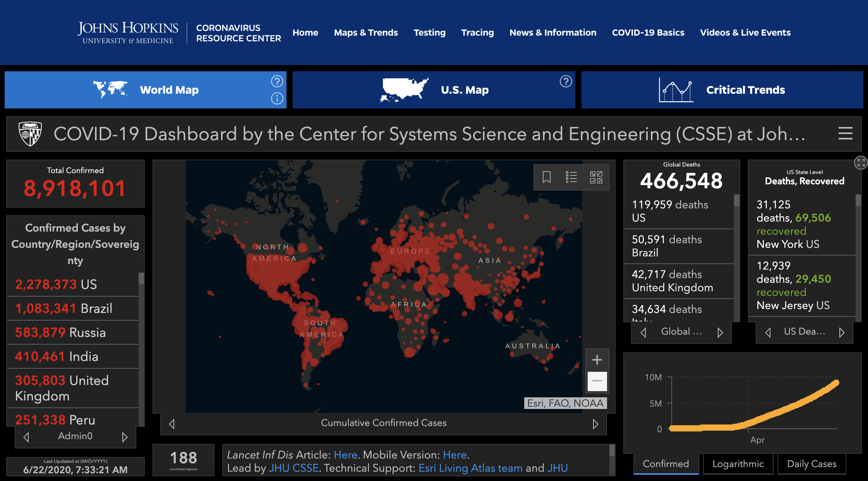The image size is (868, 481).
Task: Select 50,591 deaths Brazil entry
Action: pyautogui.click(x=679, y=246)
